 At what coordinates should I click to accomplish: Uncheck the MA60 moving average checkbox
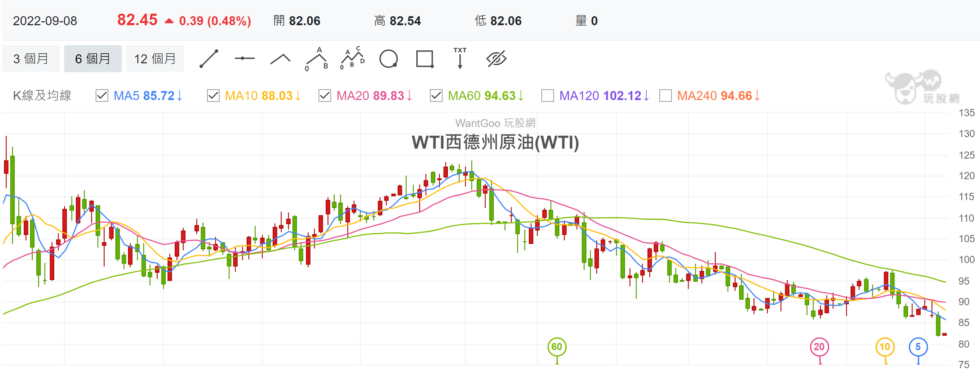436,96
